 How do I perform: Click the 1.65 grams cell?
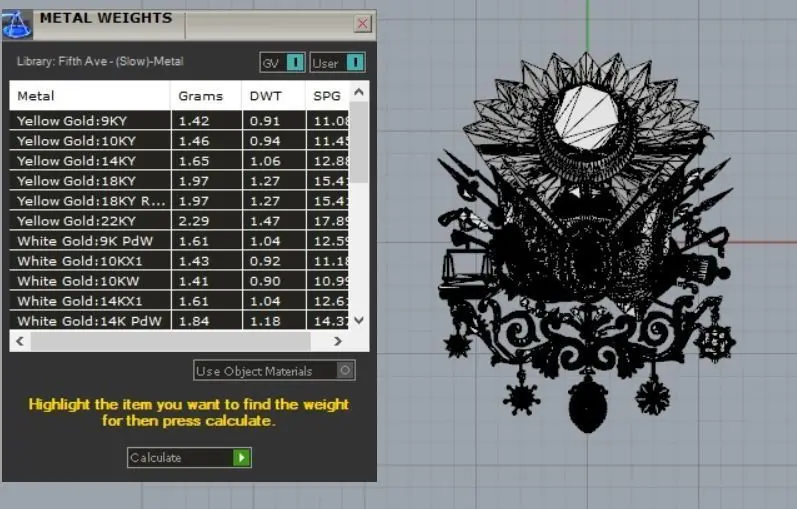[x=206, y=161]
